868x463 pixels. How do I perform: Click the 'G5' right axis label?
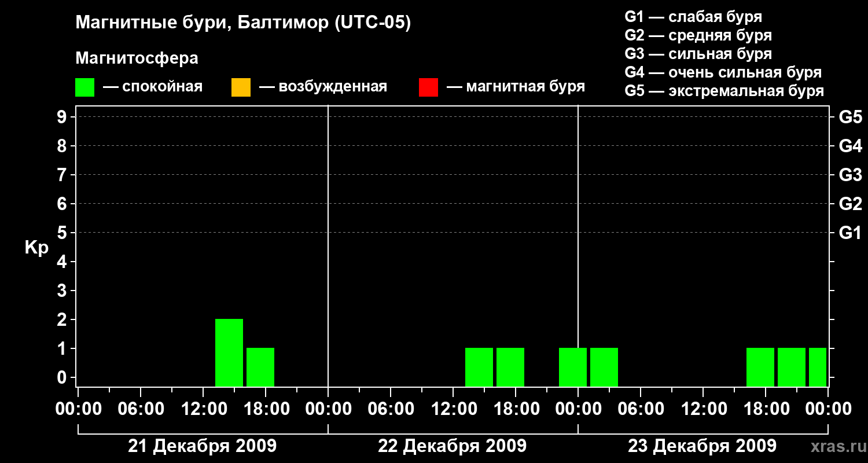[x=851, y=117]
